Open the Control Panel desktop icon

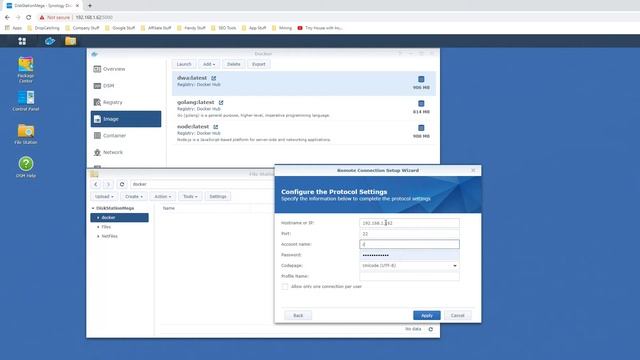click(26, 100)
